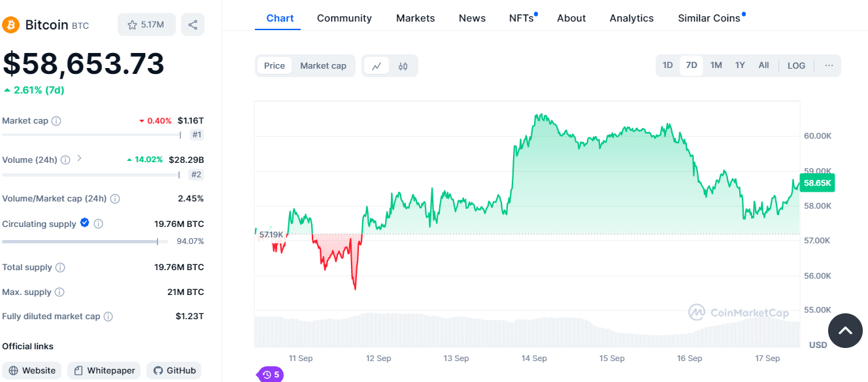Screen dimensions: 868x382
Task: Open the share icon next to the watchlist
Action: click(x=193, y=25)
